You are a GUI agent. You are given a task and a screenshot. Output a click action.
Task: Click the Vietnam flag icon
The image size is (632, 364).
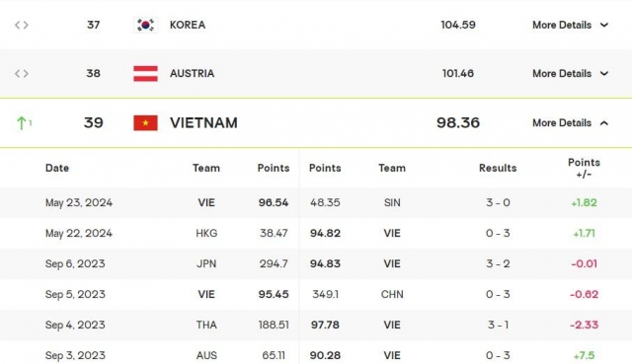pyautogui.click(x=145, y=122)
